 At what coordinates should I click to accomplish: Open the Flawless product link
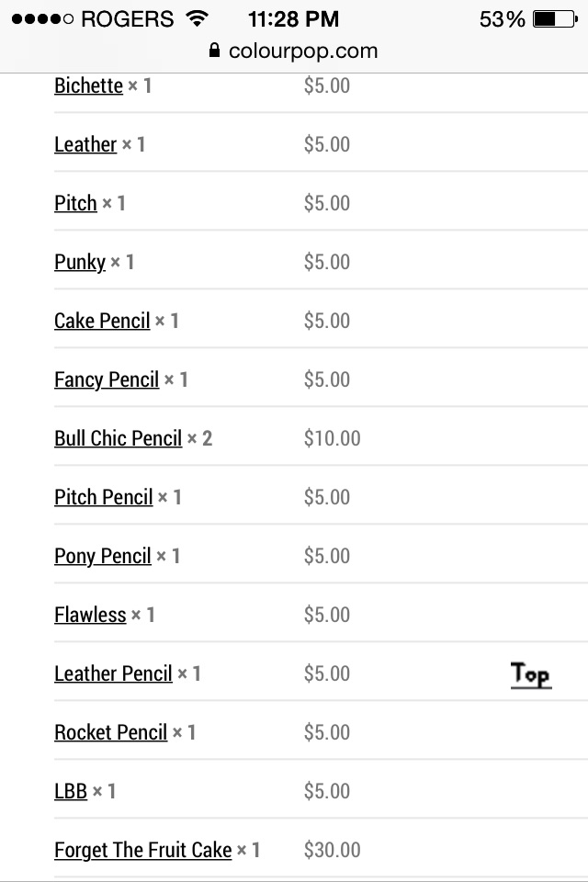(x=91, y=615)
